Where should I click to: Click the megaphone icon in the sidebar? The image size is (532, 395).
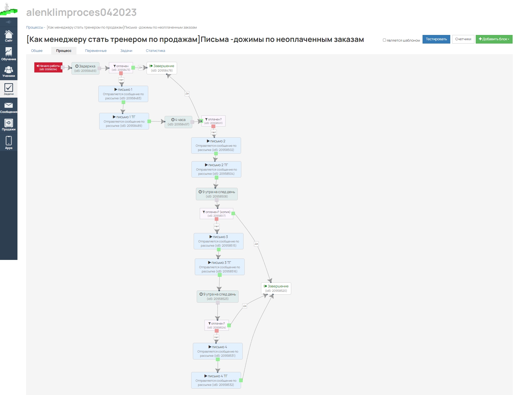click(9, 22)
